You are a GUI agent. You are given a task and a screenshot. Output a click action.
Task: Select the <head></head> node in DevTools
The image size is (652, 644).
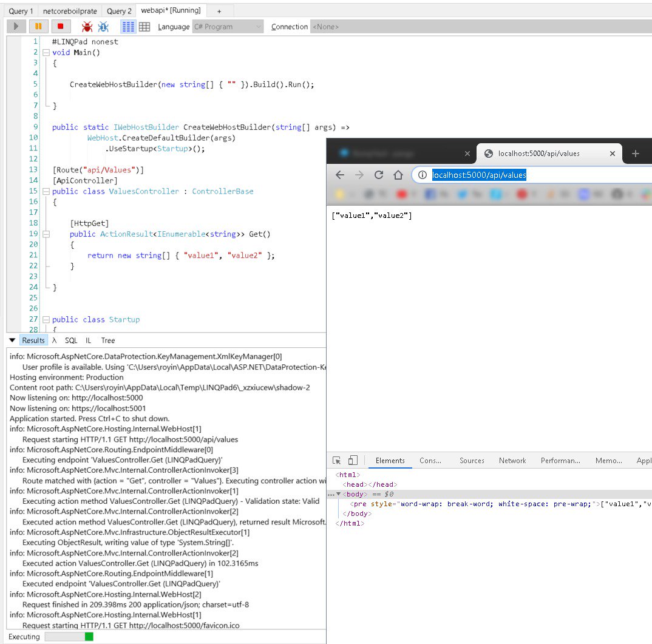click(370, 484)
